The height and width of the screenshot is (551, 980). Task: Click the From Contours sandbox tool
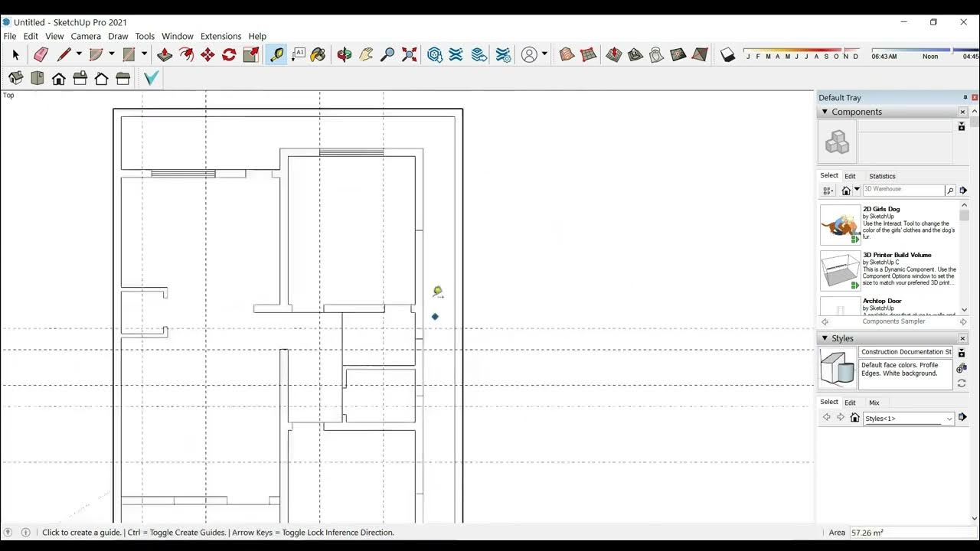(567, 54)
